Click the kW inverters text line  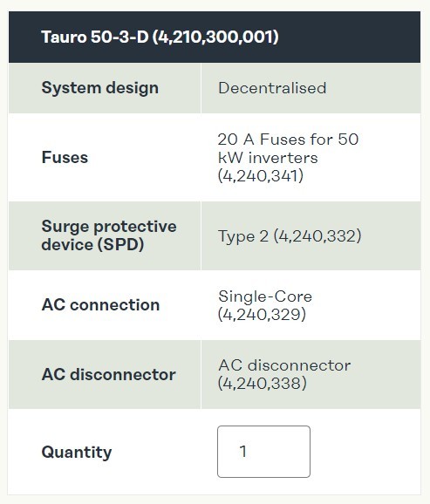click(x=268, y=158)
